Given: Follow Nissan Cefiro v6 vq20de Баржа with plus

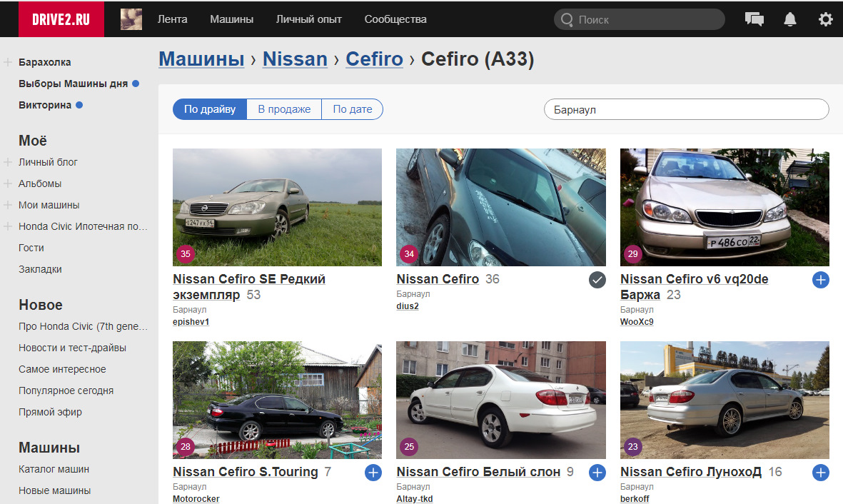Looking at the screenshot, I should [x=820, y=280].
